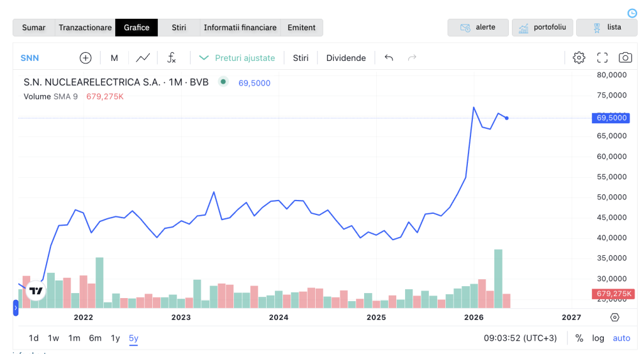Click the Volume SMA 9 indicator legend
Viewport: 644px width, 354px height.
(50, 96)
